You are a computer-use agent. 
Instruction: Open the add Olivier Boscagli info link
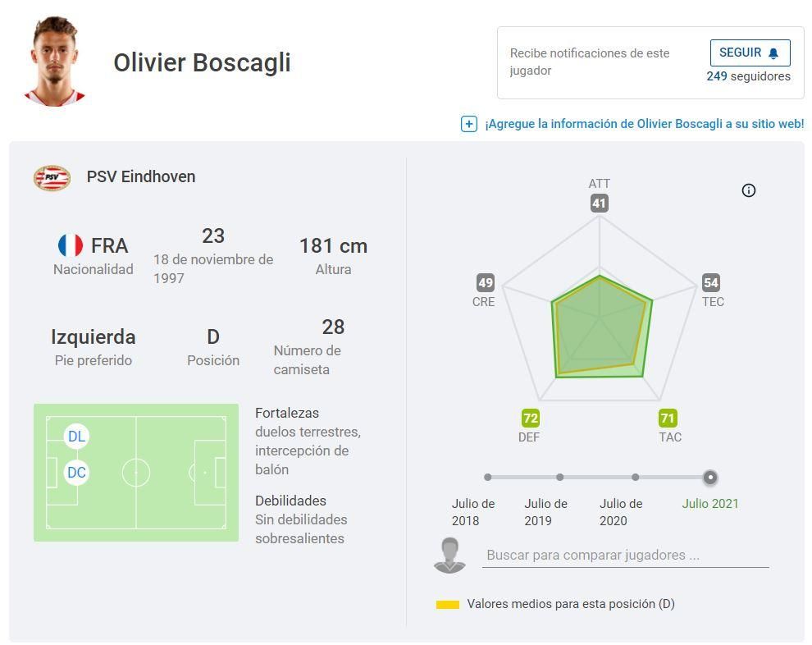[644, 124]
